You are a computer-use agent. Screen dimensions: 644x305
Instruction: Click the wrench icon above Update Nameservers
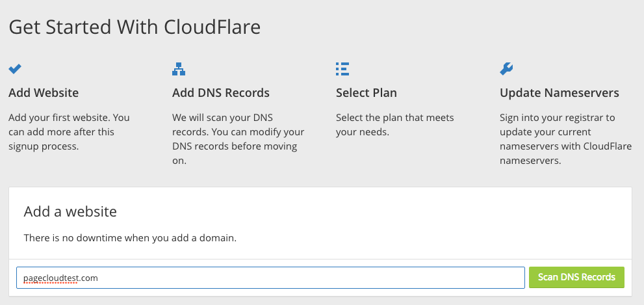(x=506, y=68)
